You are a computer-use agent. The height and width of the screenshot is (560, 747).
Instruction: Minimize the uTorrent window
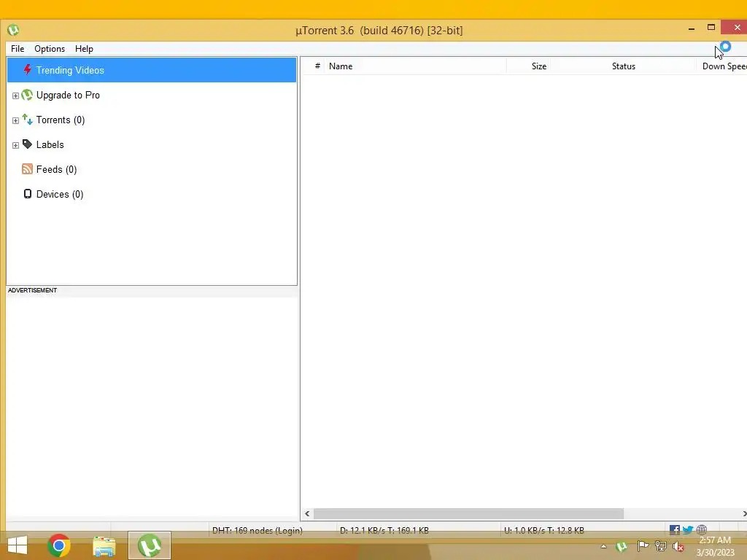coord(692,28)
